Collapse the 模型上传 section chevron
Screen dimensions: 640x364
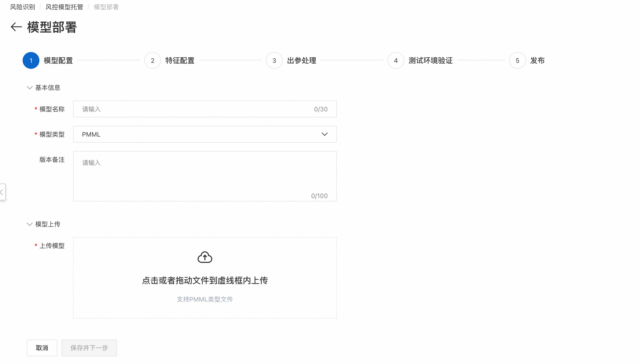[29, 224]
